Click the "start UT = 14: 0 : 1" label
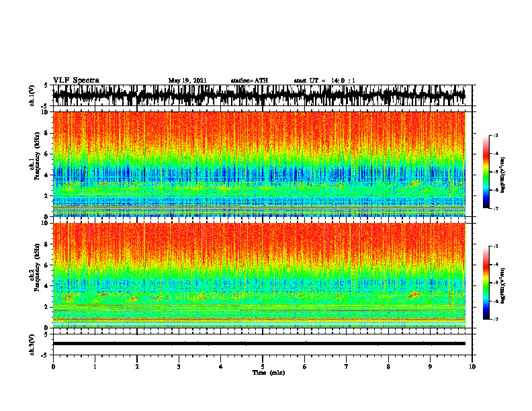Viewport: 532px width, 411px height. coord(324,81)
